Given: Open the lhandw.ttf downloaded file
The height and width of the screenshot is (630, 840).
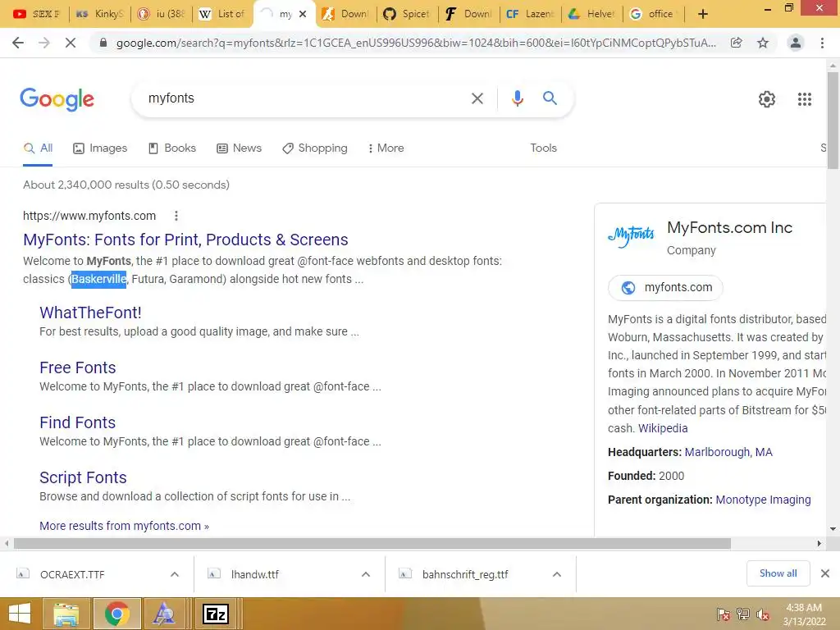Looking at the screenshot, I should [x=255, y=574].
